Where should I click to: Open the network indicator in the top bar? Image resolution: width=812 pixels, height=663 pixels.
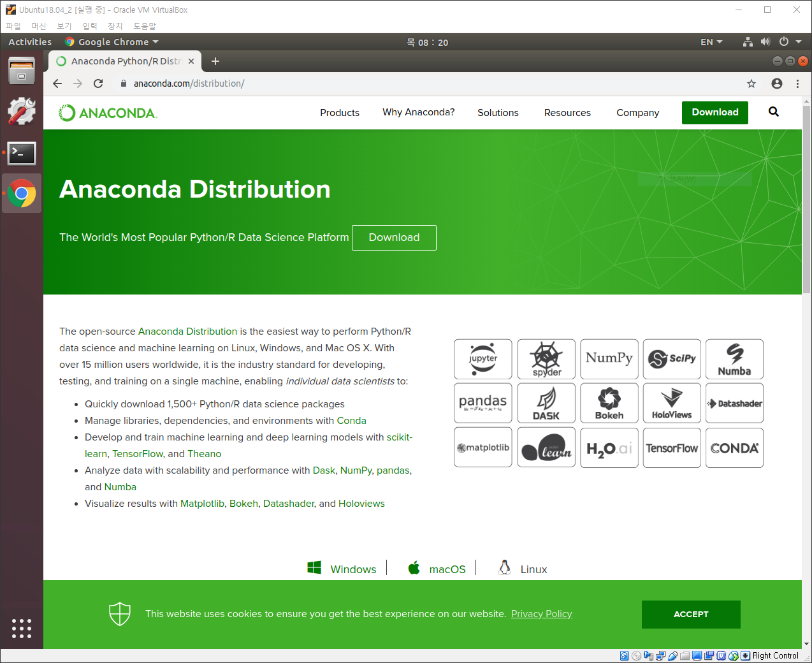[x=748, y=42]
